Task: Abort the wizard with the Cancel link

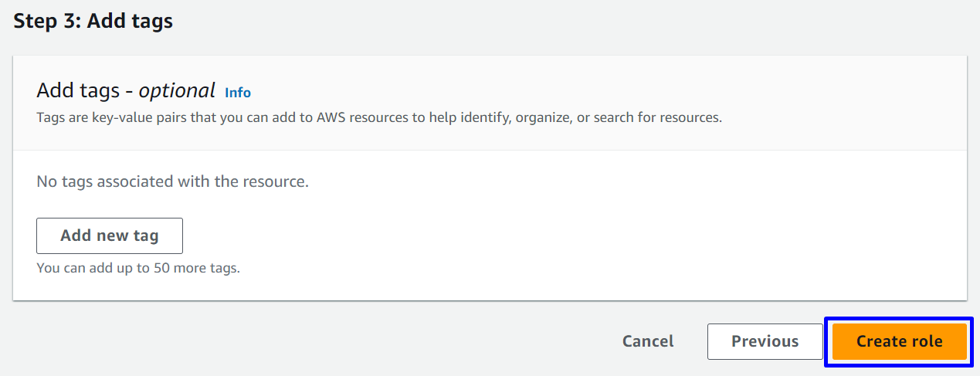Action: pos(648,341)
